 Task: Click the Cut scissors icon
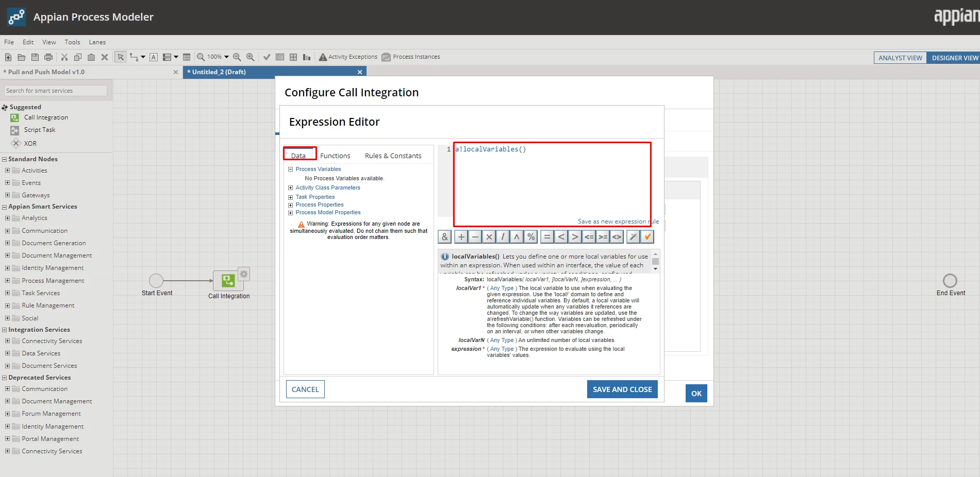tap(64, 57)
